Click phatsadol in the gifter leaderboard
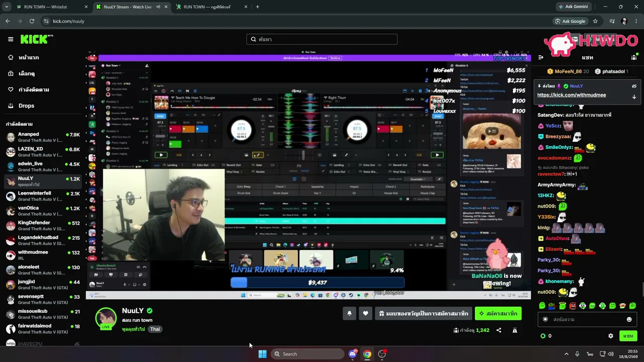The image size is (644, 362). coord(611,71)
